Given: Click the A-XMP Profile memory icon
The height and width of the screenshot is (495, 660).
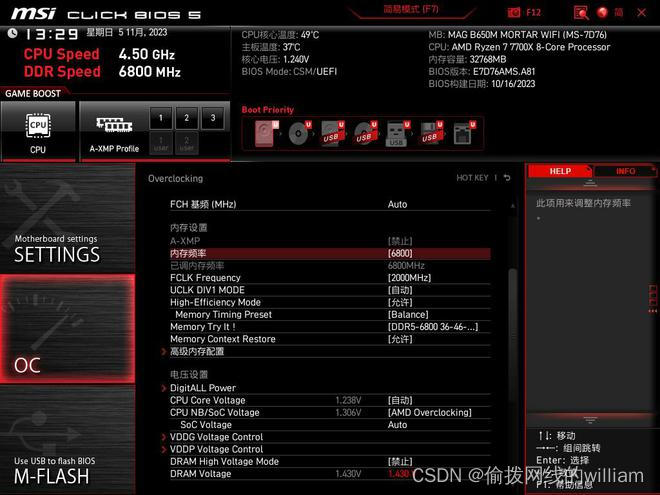Looking at the screenshot, I should tap(114, 125).
